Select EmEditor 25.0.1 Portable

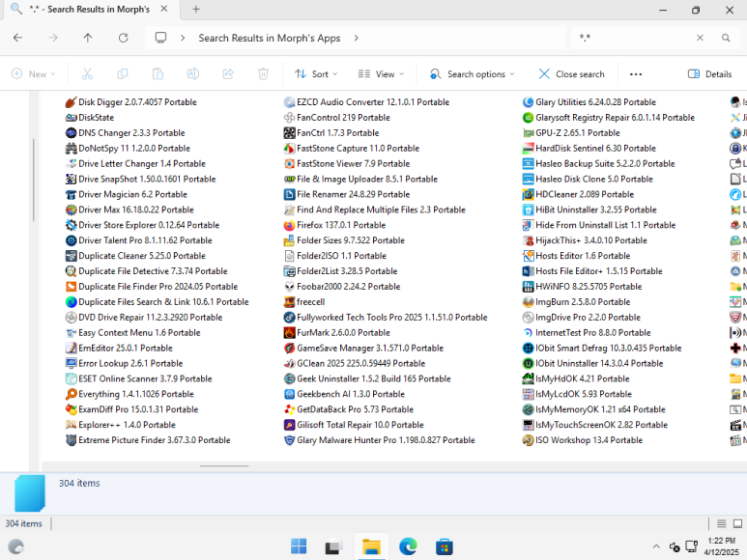119,348
